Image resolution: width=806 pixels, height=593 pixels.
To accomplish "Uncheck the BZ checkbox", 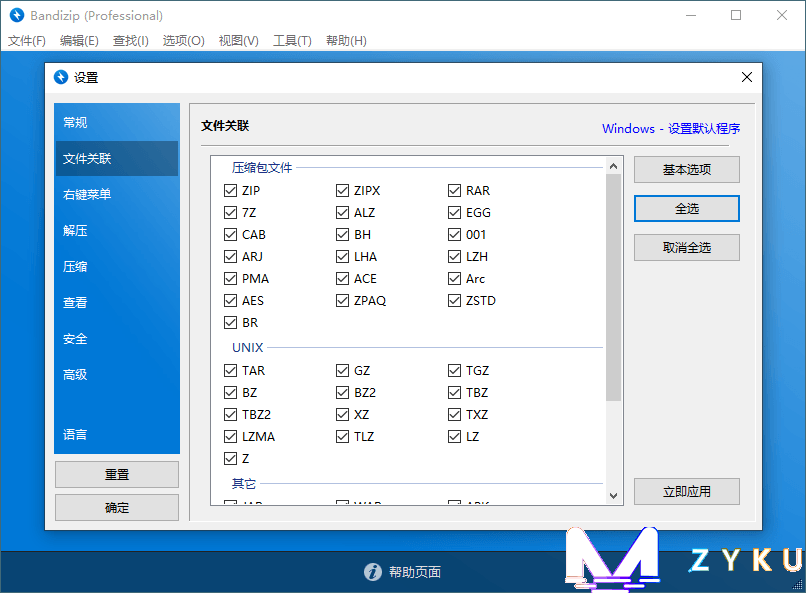I will [230, 393].
